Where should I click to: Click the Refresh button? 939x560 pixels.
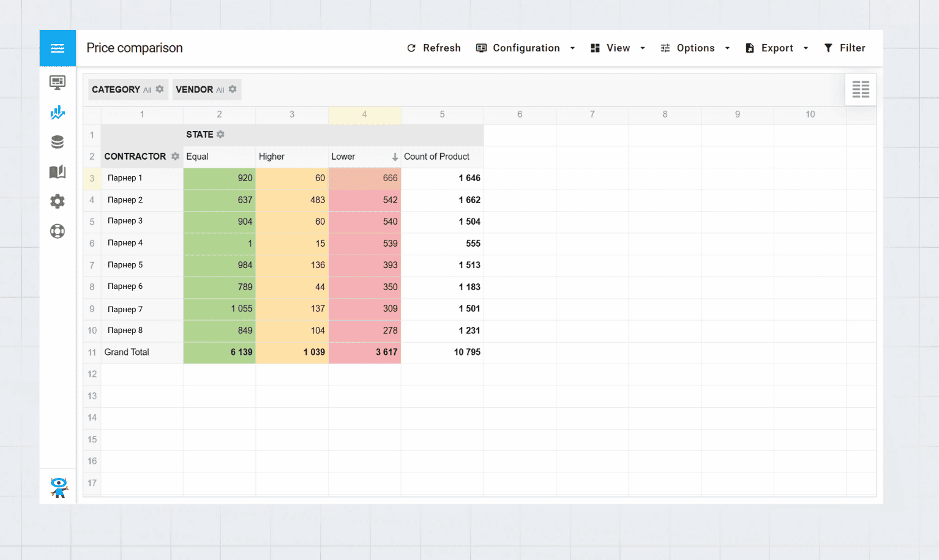[x=434, y=48]
